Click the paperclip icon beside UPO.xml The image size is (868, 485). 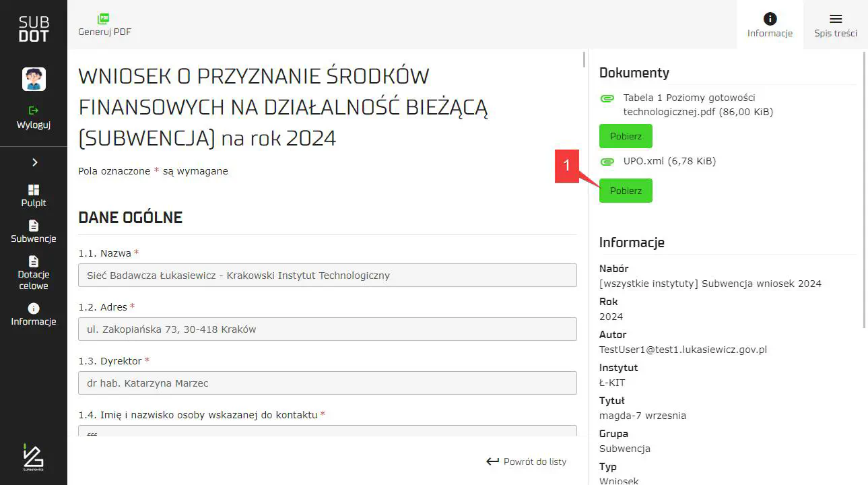(607, 162)
